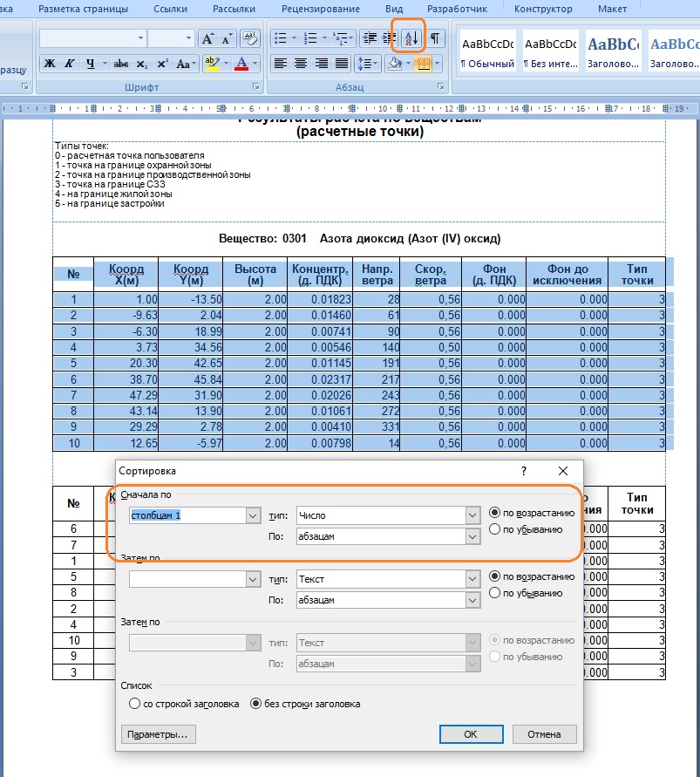
Task: Click the 'Параметры...' button
Action: (158, 734)
